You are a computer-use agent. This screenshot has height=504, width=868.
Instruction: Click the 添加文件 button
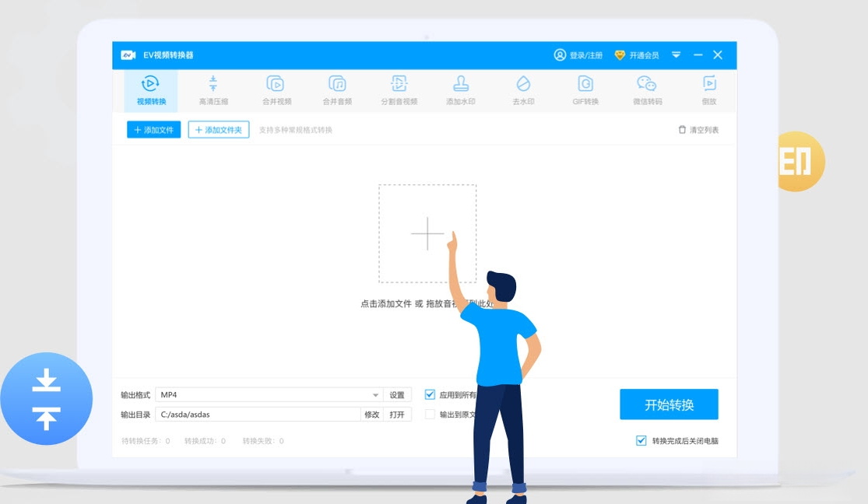click(x=154, y=129)
